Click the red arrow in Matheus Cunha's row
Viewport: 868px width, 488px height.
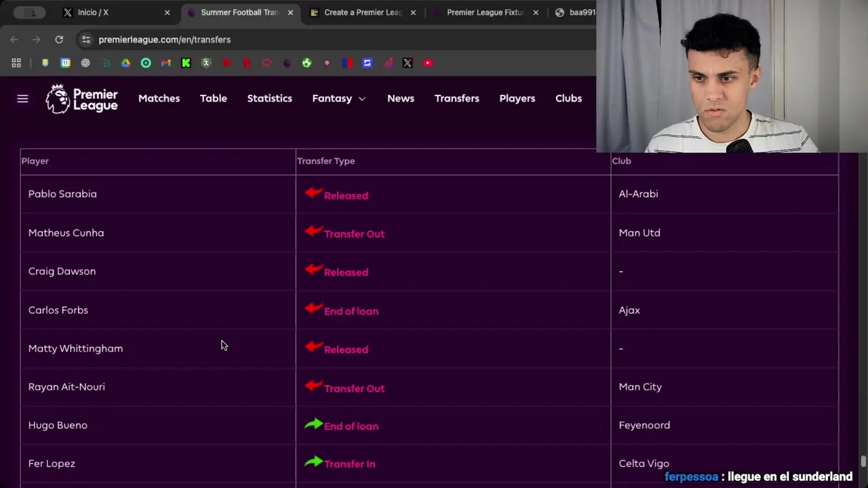click(313, 231)
